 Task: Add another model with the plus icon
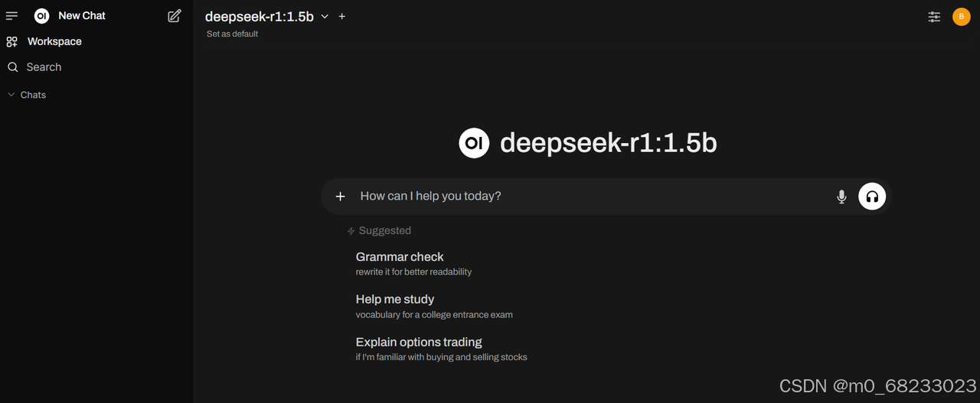point(342,16)
